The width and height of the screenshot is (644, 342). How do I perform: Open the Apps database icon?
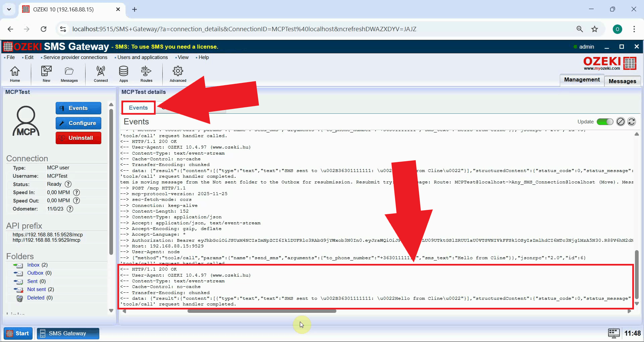click(x=123, y=74)
